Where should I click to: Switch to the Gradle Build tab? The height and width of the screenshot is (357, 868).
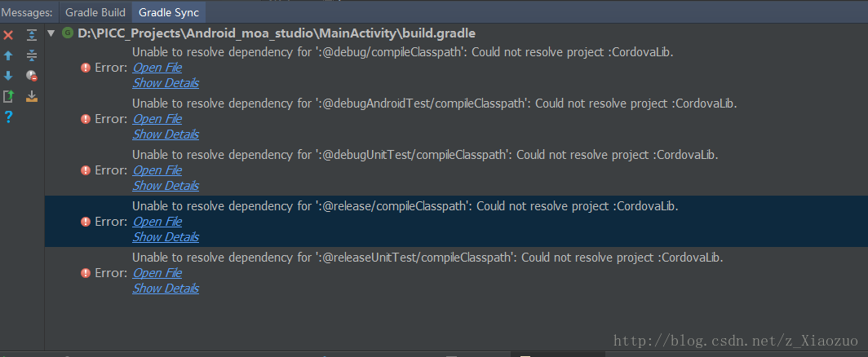pos(96,12)
